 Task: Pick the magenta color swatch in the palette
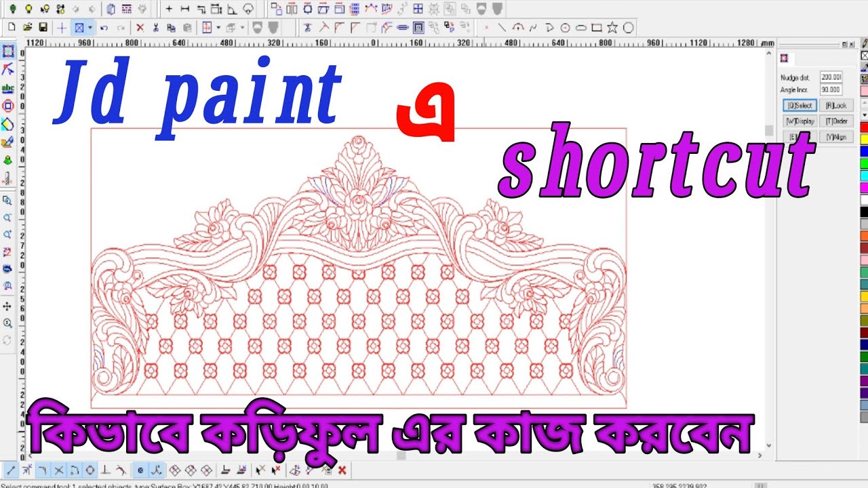tap(864, 188)
